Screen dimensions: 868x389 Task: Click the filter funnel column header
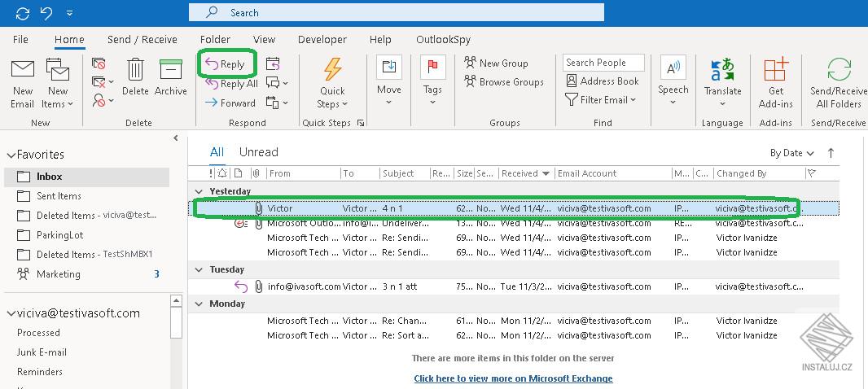[x=812, y=173]
